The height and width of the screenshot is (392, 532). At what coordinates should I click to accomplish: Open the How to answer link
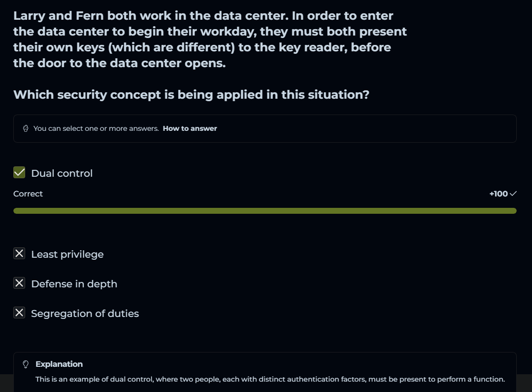tap(190, 128)
